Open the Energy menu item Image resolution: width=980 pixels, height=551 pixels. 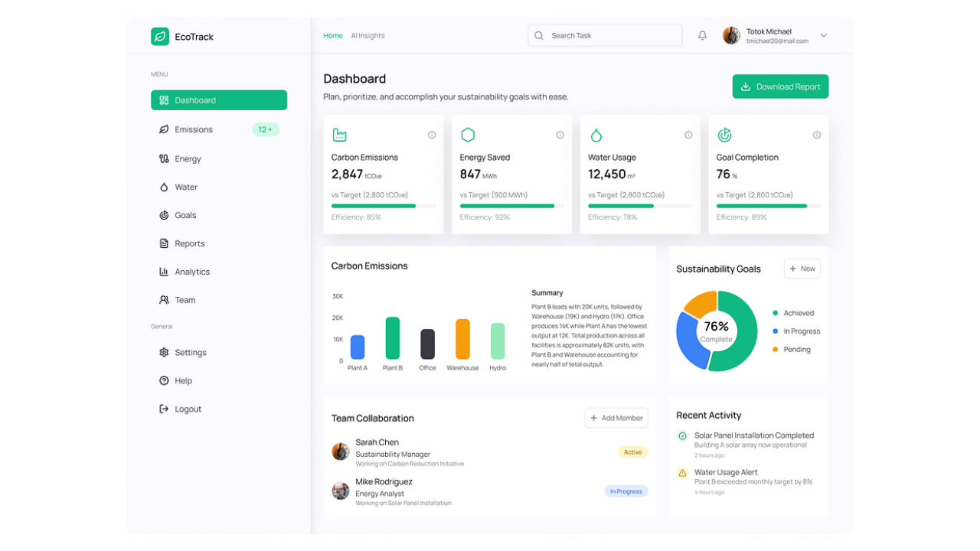pos(219,158)
